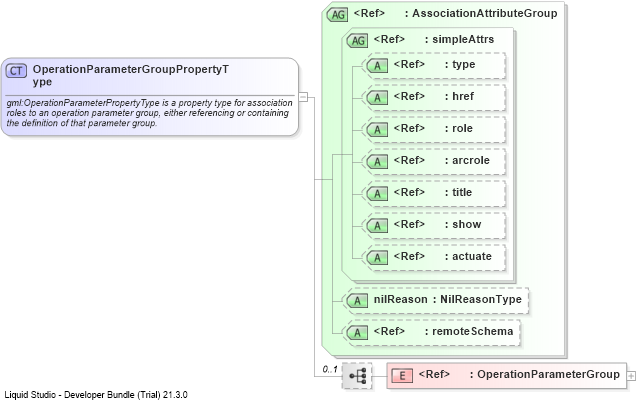
Task: Click the gml:OperationParameterPropertyType description text
Action: tap(149, 113)
